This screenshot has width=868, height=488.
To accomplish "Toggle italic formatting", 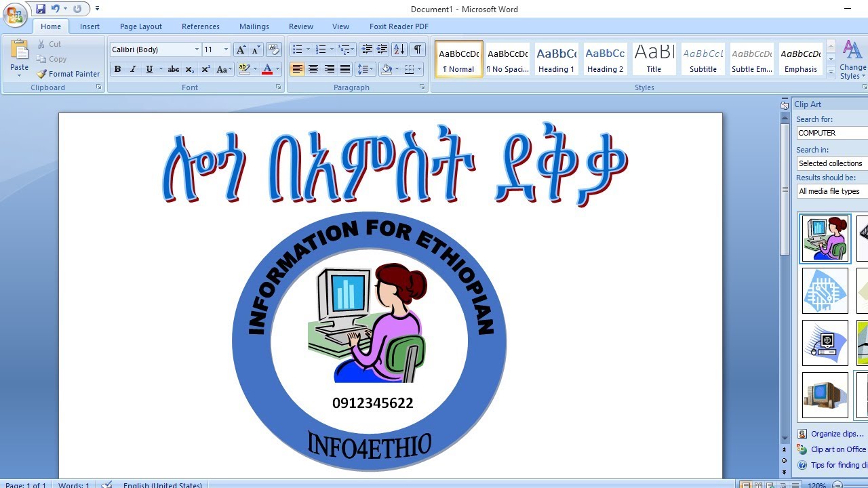I will click(133, 69).
